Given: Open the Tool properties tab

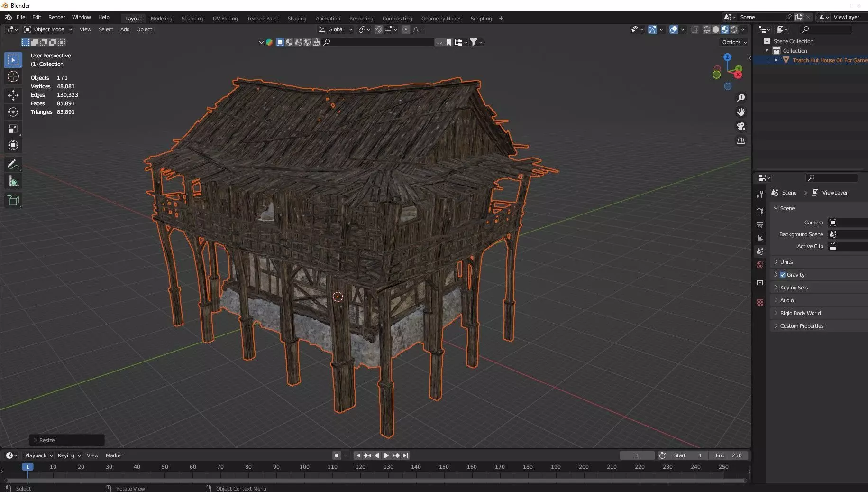Looking at the screenshot, I should click(760, 195).
